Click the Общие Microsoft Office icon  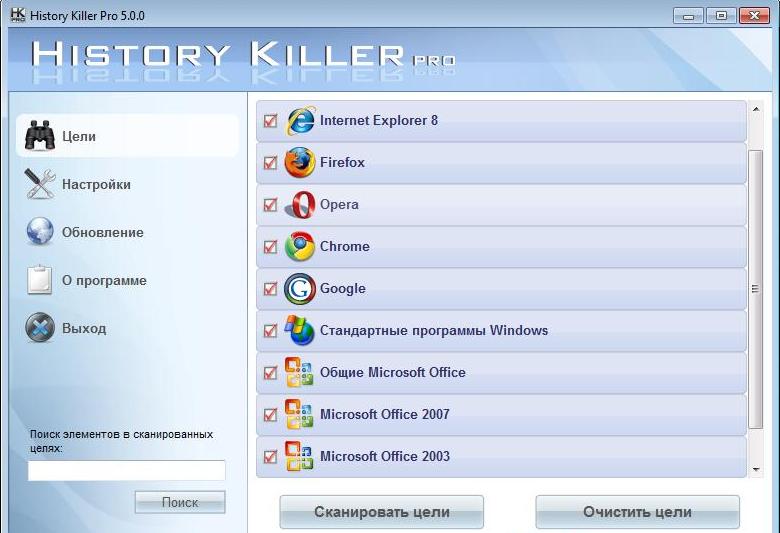[x=298, y=372]
